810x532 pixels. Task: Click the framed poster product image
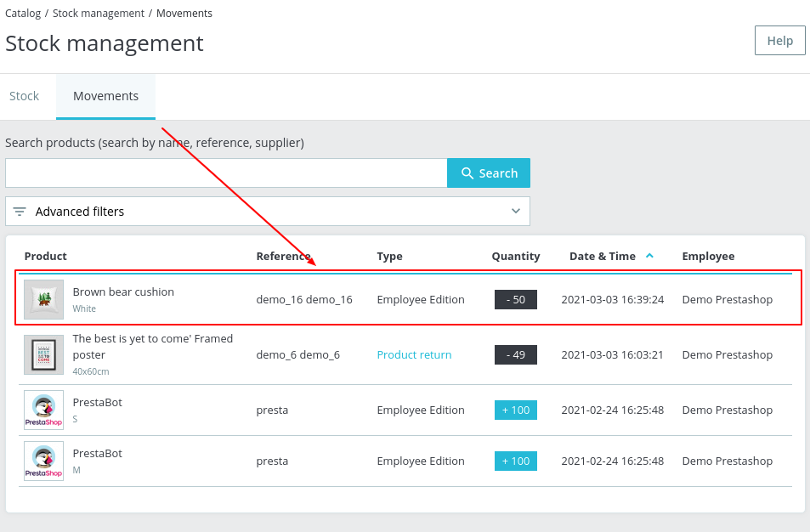click(43, 354)
